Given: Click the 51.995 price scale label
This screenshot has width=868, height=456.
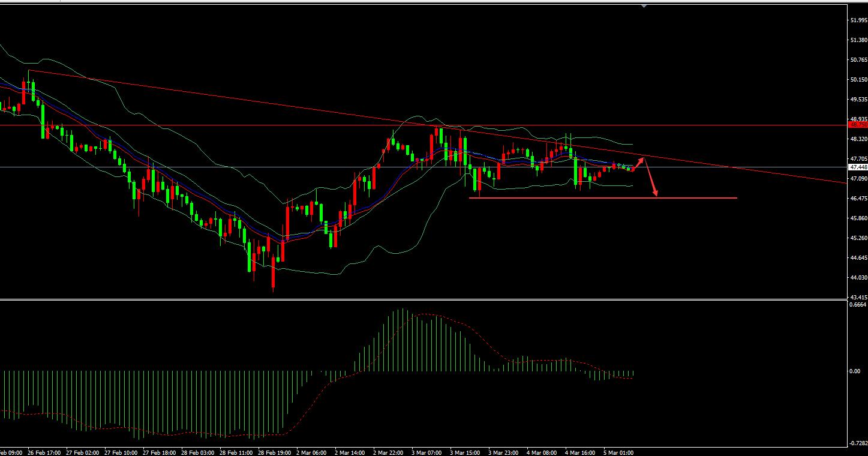Looking at the screenshot, I should 858,20.
